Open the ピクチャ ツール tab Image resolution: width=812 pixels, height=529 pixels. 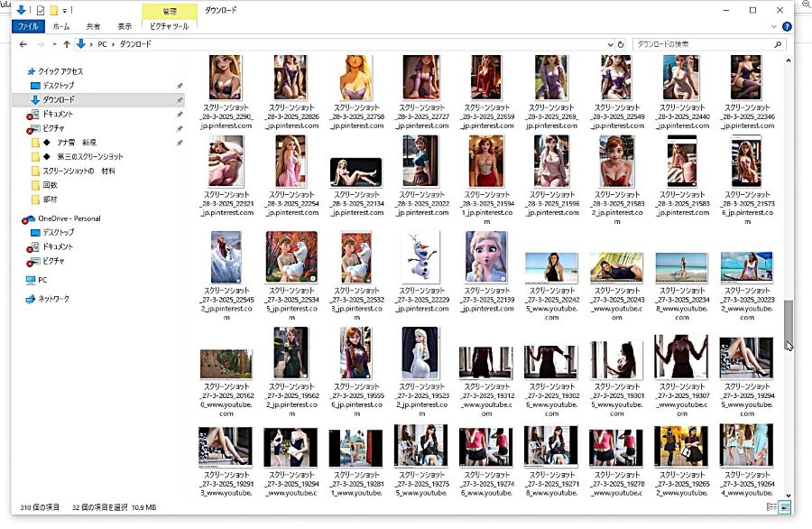(170, 26)
